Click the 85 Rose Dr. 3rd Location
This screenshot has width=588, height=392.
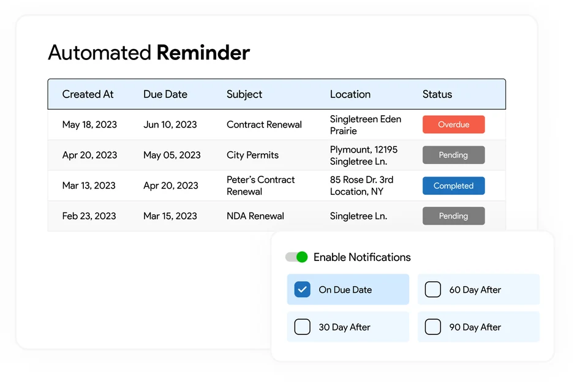pyautogui.click(x=361, y=186)
